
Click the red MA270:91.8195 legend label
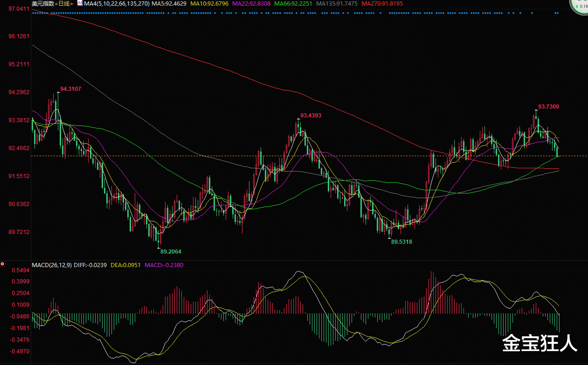point(382,4)
